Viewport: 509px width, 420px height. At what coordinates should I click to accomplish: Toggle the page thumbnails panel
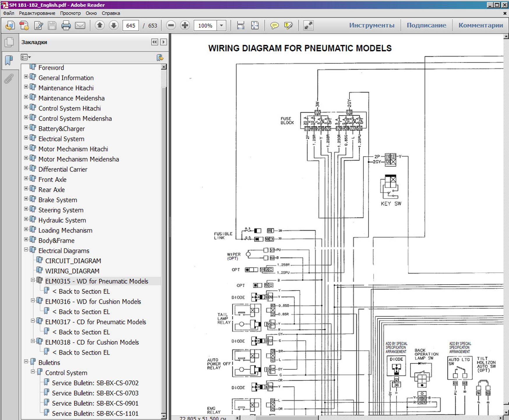[x=9, y=42]
